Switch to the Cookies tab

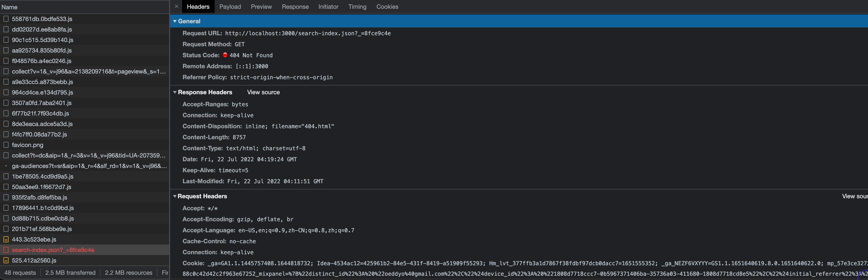coord(387,6)
